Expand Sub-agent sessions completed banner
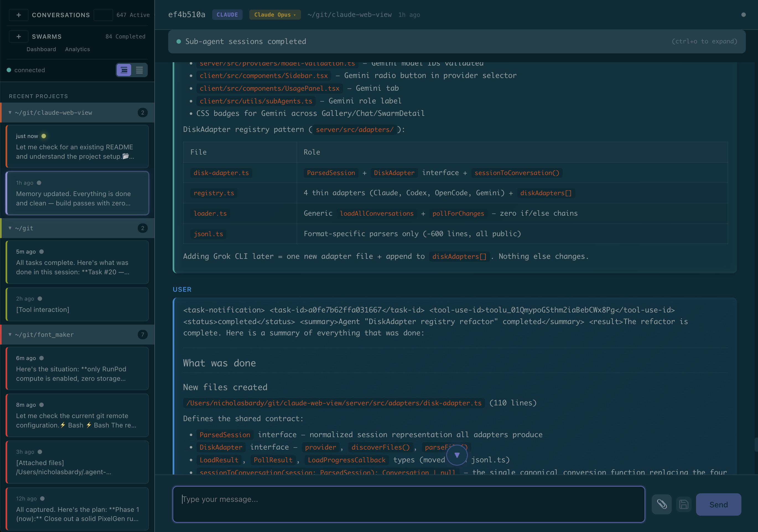 [x=456, y=41]
